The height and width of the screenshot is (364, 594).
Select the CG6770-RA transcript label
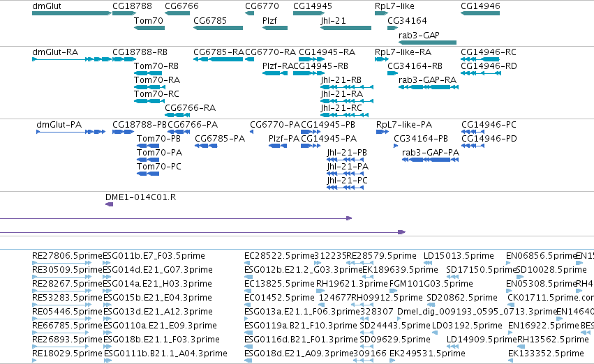pos(271,52)
